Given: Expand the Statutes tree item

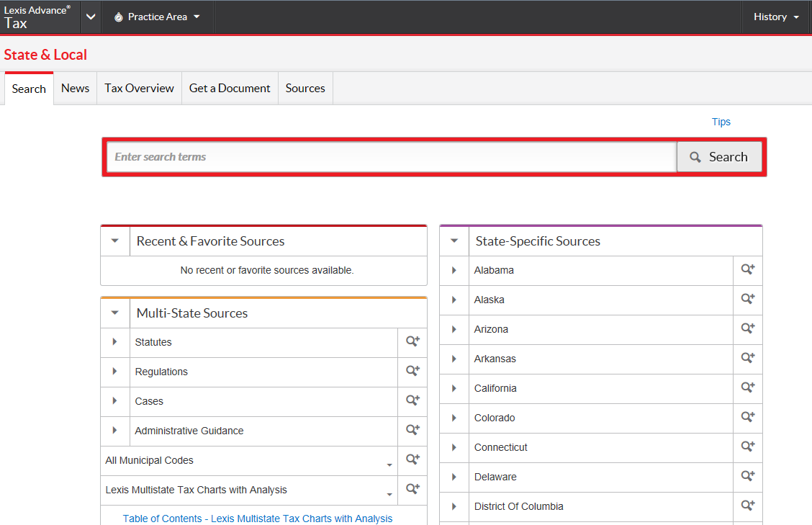Looking at the screenshot, I should [x=114, y=342].
